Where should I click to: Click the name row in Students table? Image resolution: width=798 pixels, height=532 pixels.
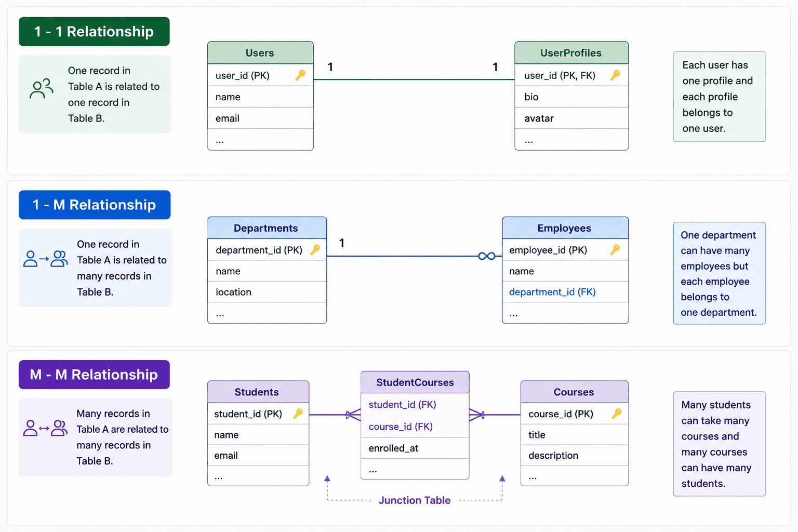[258, 435]
